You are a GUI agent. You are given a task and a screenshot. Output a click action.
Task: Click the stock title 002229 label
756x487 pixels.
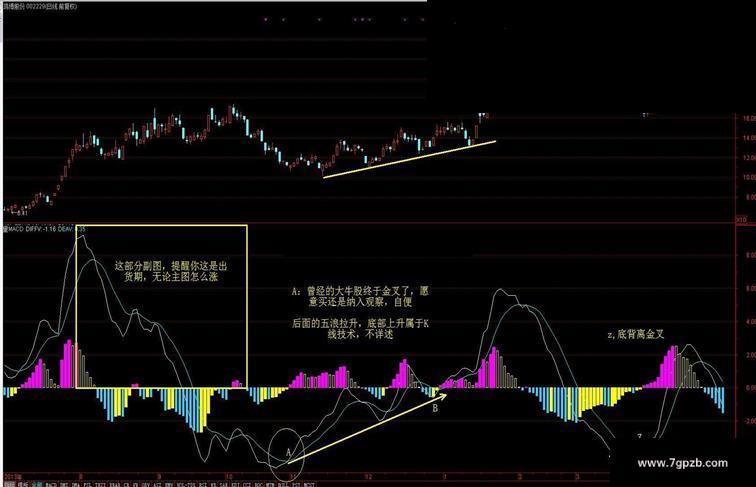point(40,7)
